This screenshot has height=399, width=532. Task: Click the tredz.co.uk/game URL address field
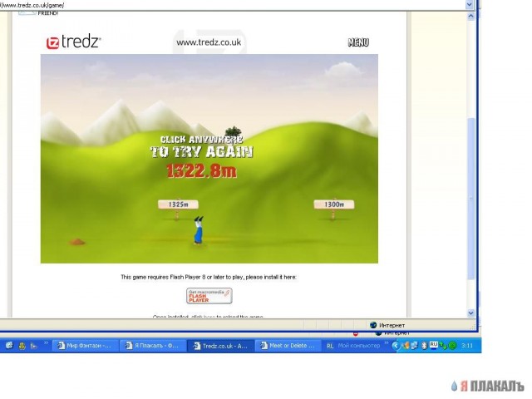click(x=233, y=5)
